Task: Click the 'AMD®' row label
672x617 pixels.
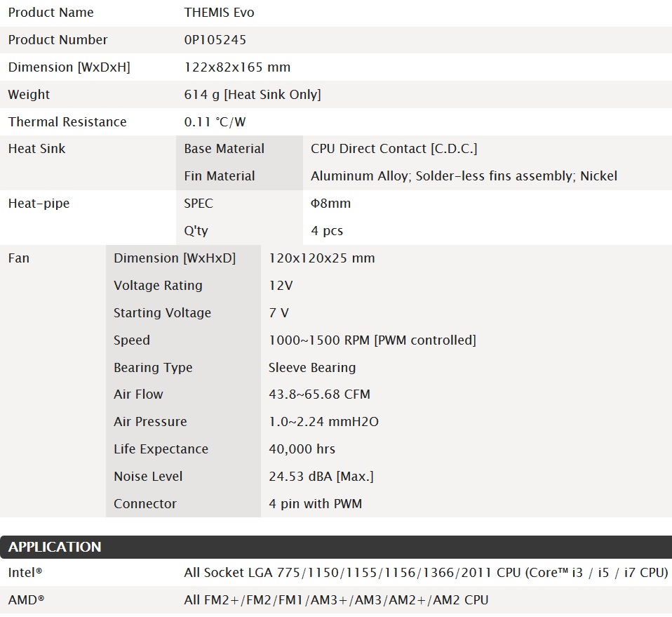Action: 26,600
